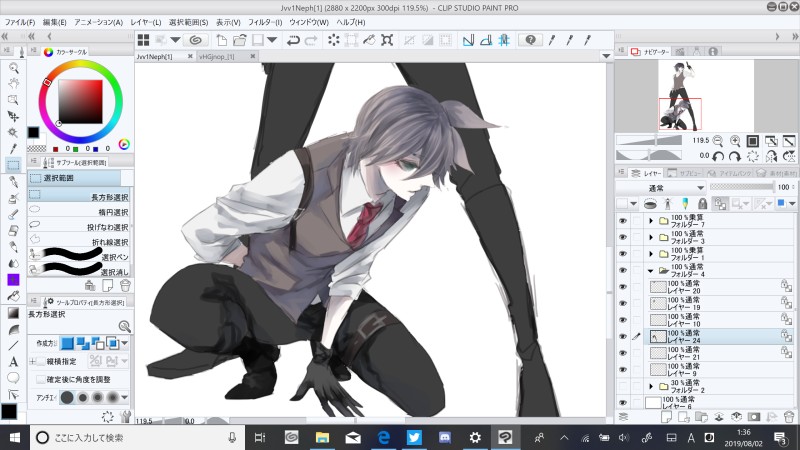Click the purple color swatch in toolbox
The image size is (800, 450).
coord(13,280)
